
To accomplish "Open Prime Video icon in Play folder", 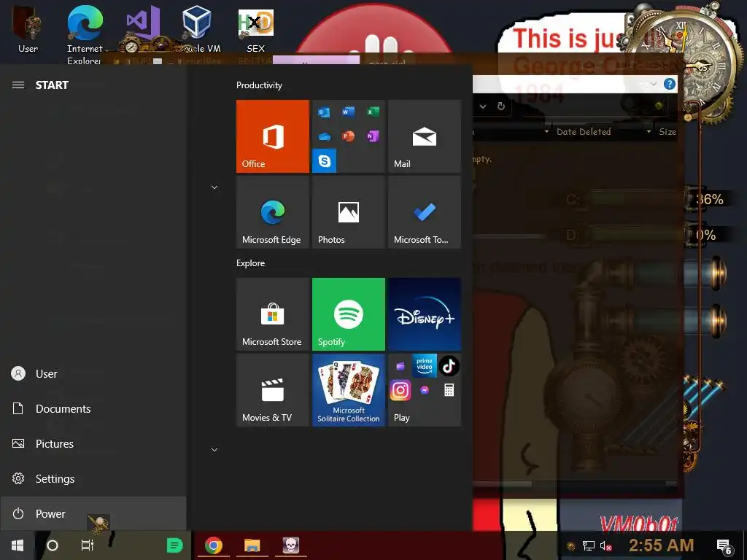I will [x=425, y=366].
